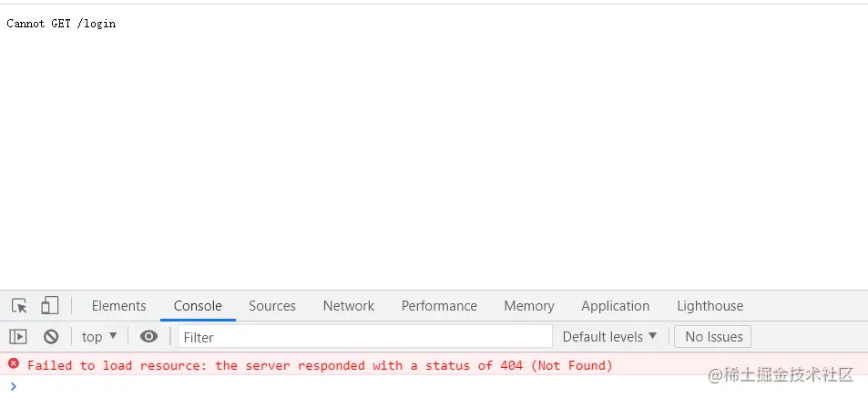Open the top JavaScript context dropdown
This screenshot has height=398, width=868.
pos(99,337)
